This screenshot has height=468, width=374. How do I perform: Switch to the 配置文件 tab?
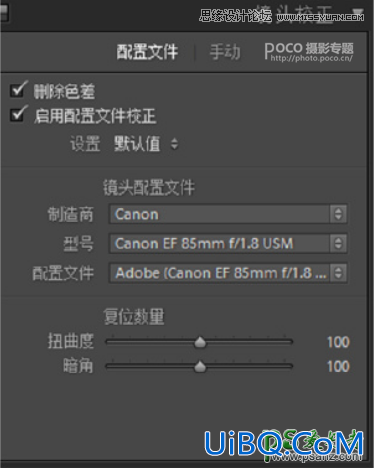(x=147, y=52)
